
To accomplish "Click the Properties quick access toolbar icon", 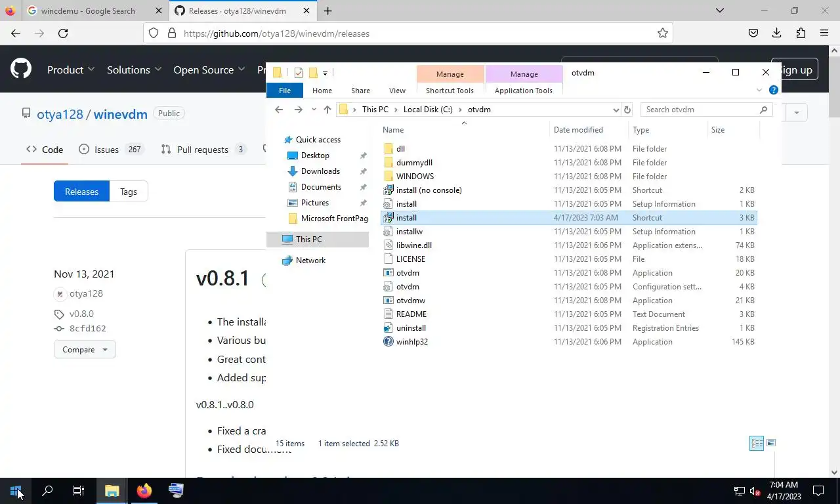I will coord(299,73).
